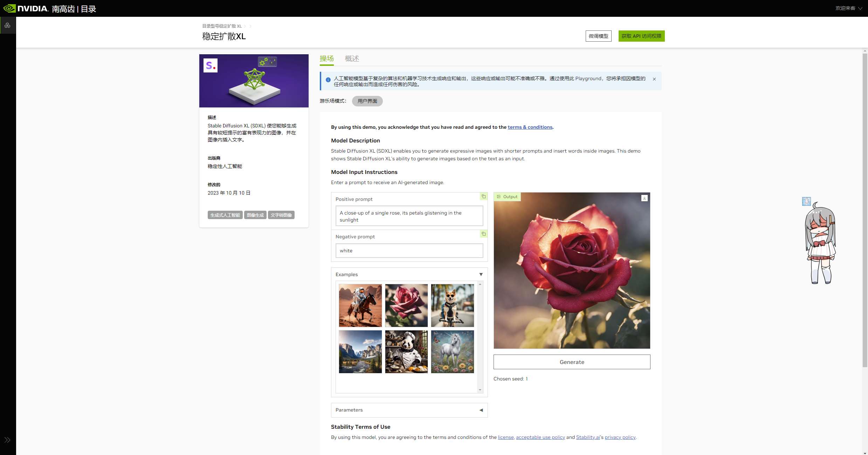This screenshot has width=868, height=455.
Task: Switch to the 操场 playground tab
Action: click(x=326, y=58)
